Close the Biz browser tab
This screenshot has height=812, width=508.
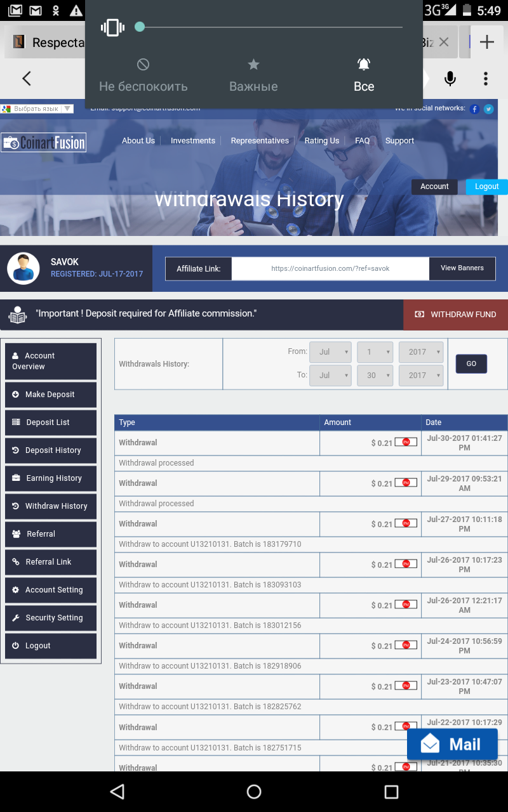tap(444, 43)
